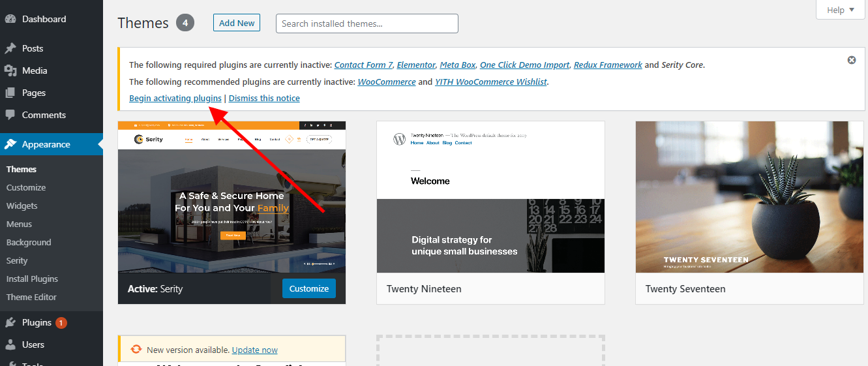Click the Pages icon in sidebar
The width and height of the screenshot is (868, 366).
point(10,93)
